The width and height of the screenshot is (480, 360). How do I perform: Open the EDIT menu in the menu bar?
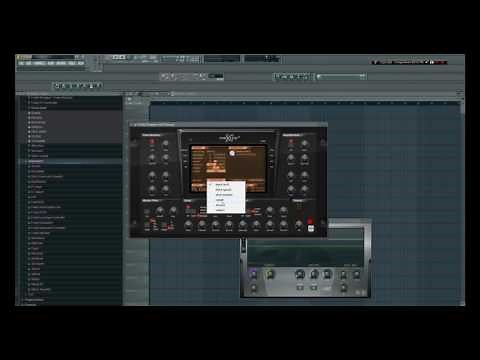tap(29, 63)
